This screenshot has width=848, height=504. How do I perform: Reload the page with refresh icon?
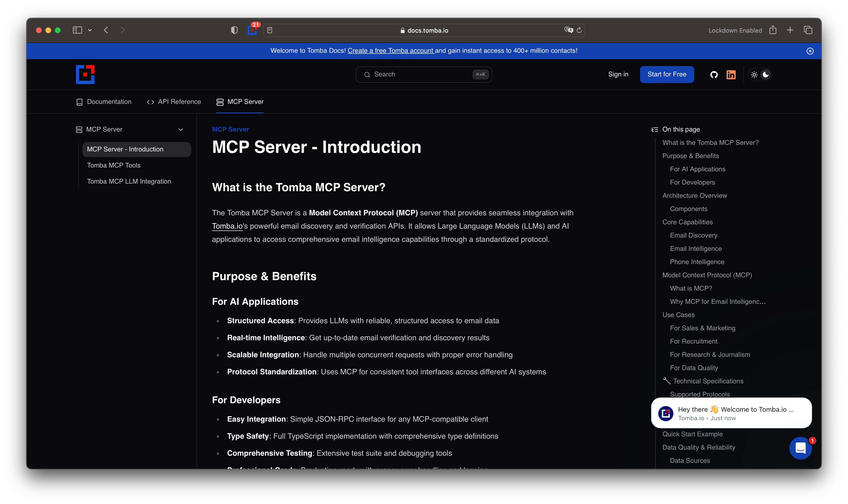(579, 30)
